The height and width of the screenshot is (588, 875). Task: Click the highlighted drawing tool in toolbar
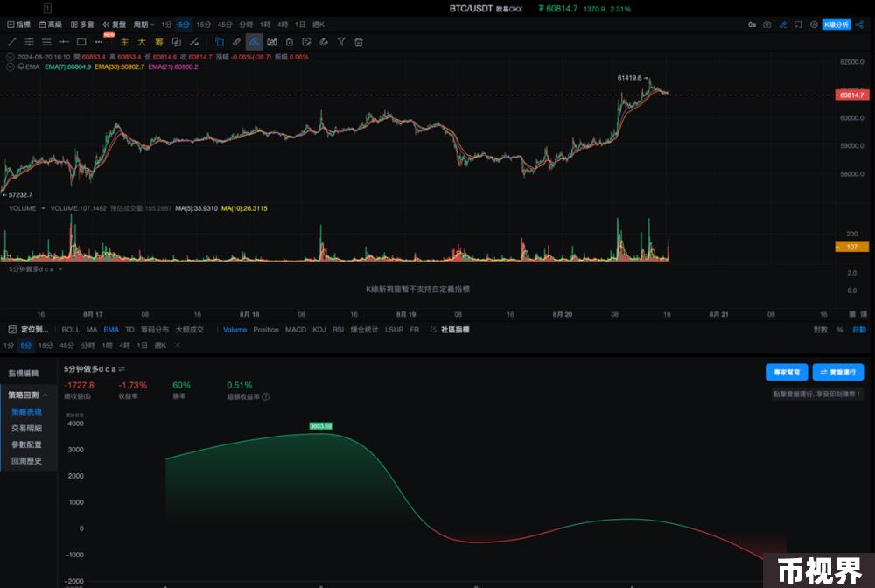tap(254, 42)
